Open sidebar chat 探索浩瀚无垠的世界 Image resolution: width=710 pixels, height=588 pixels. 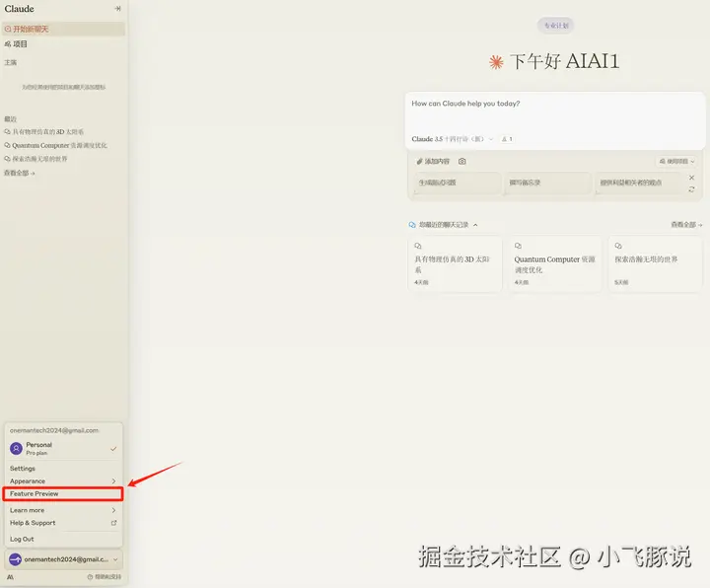click(35, 159)
